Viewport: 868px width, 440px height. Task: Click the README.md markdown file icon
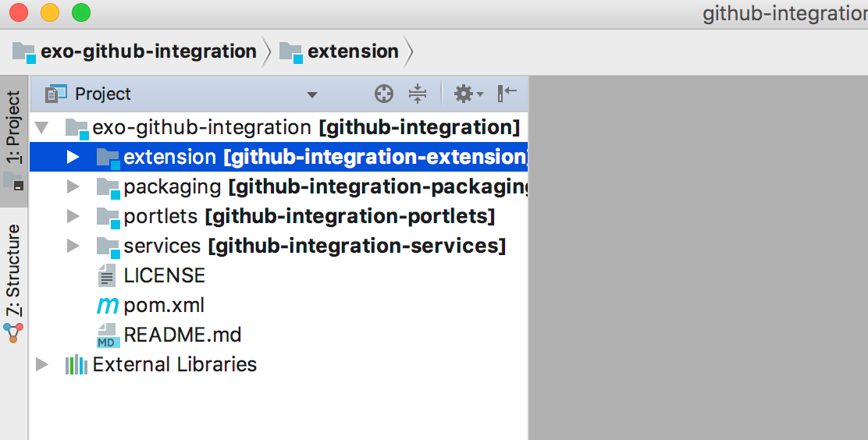coord(108,335)
